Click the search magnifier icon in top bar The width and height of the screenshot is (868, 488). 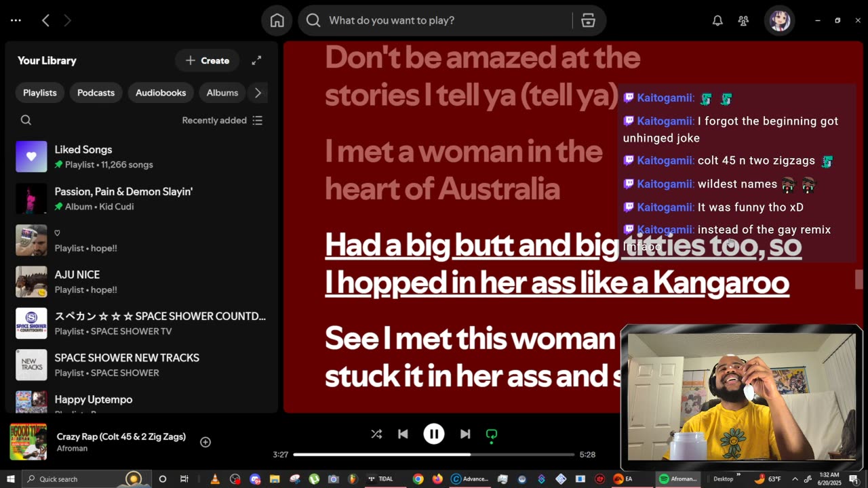tap(313, 20)
